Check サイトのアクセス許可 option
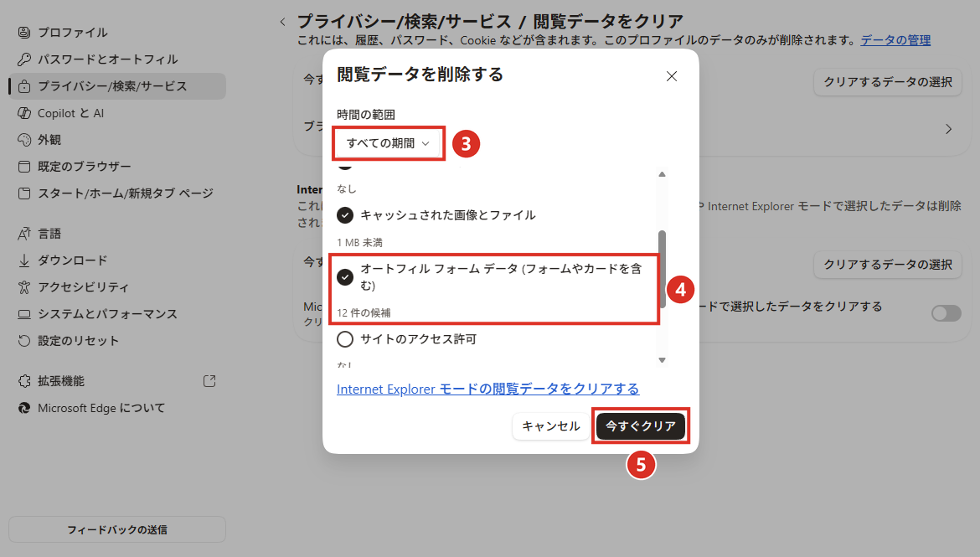Screen dimensions: 980x557 [345, 339]
